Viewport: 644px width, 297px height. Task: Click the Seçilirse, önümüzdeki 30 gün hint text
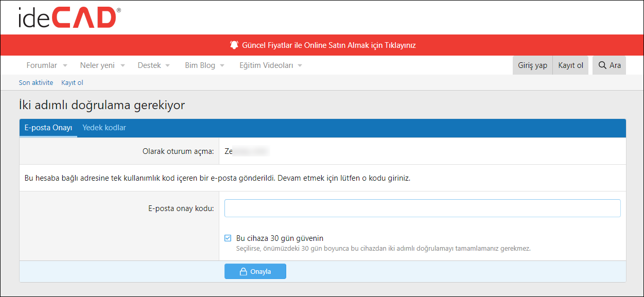pos(383,248)
